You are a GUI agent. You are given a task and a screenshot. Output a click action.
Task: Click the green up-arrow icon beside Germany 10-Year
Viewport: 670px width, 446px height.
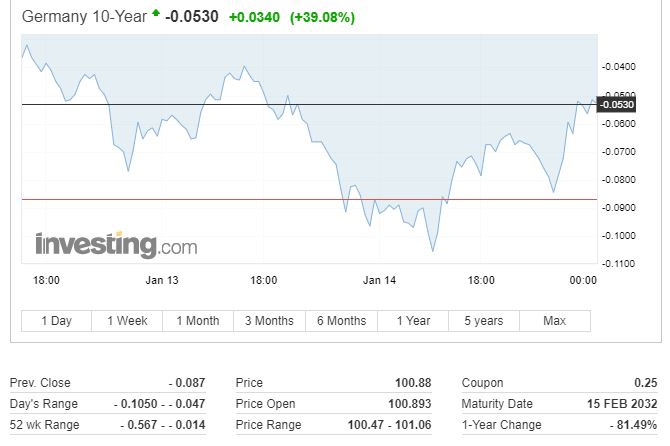[156, 13]
